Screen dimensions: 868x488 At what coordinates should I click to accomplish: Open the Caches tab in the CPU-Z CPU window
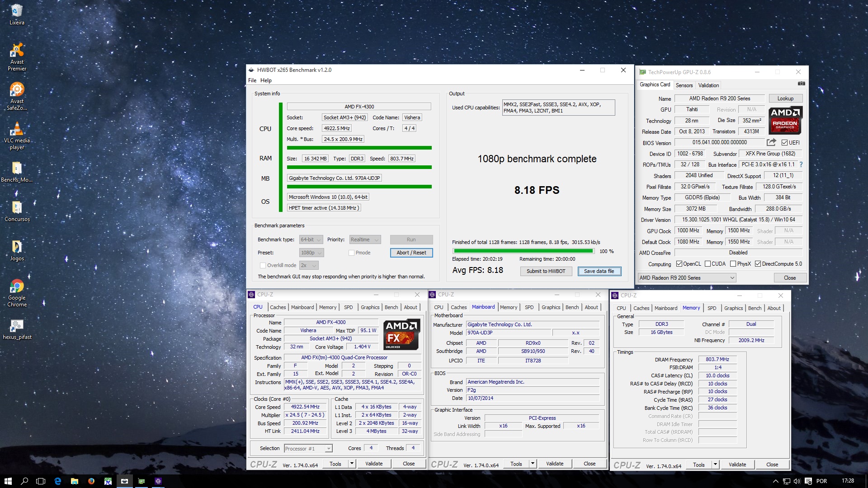278,307
